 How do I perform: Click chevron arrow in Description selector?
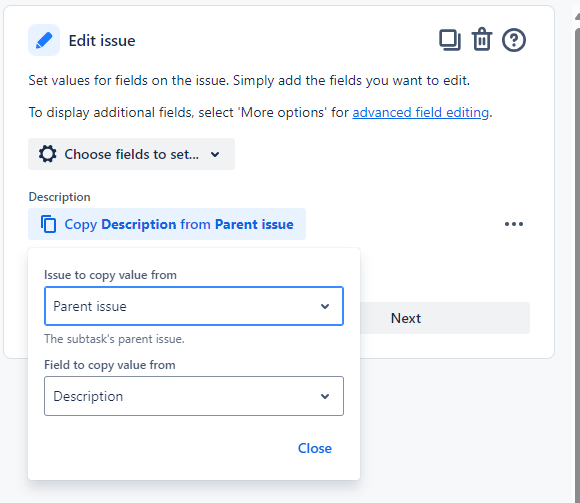click(x=325, y=396)
